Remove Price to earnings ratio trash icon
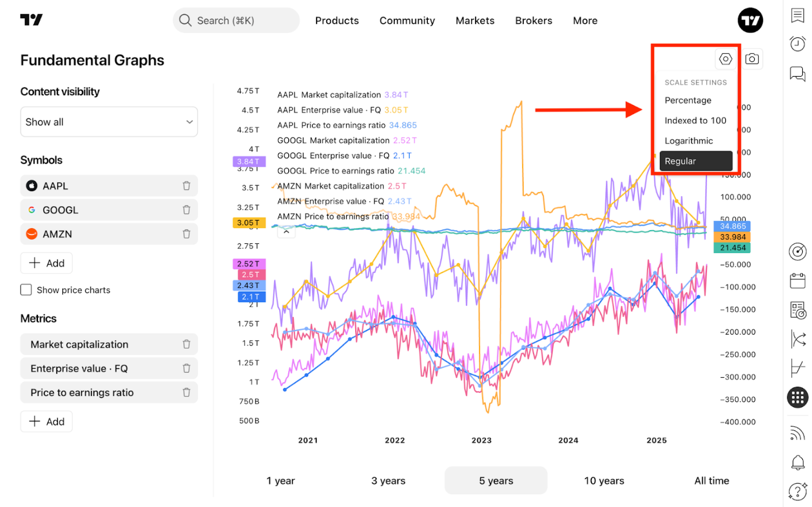Viewport: 812px width, 507px height. pos(186,392)
